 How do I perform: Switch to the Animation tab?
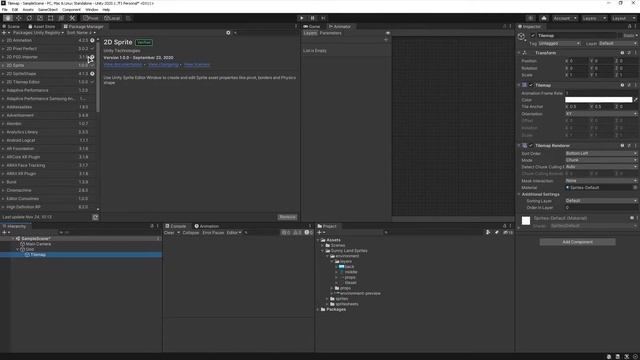[207, 226]
